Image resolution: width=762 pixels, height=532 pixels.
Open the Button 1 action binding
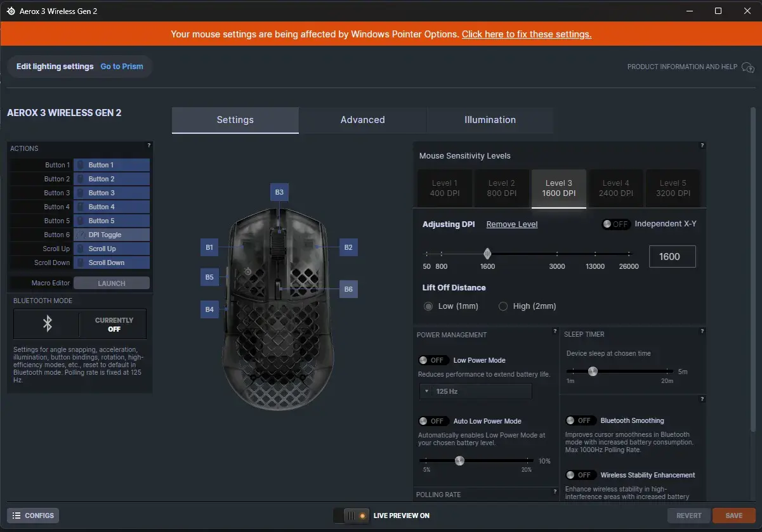click(x=112, y=165)
